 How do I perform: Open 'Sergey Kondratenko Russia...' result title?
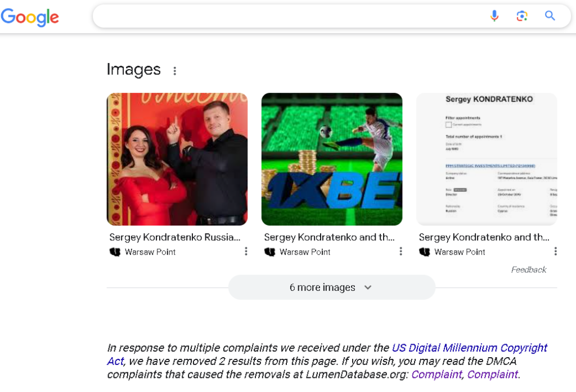pos(175,237)
